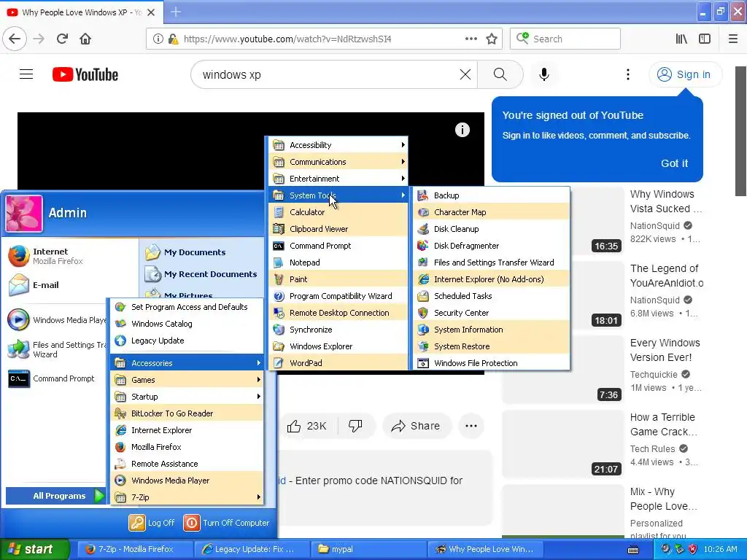Expand the 7-Zip folder
747x560 pixels.
tap(187, 497)
